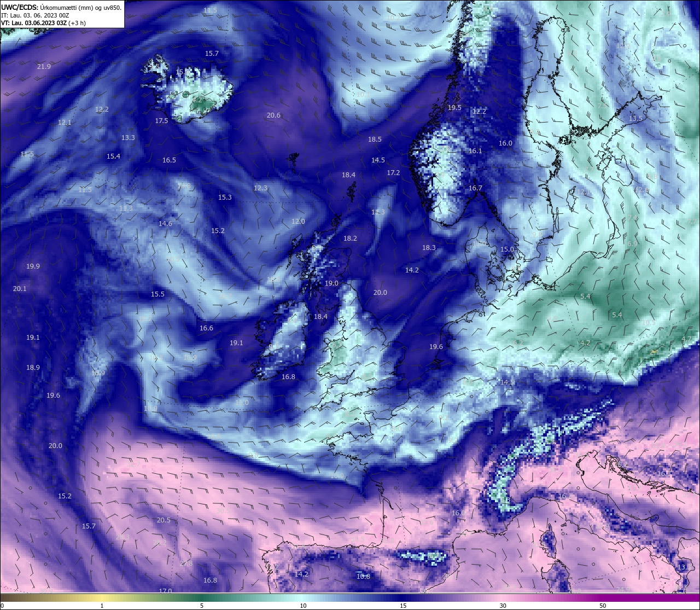The image size is (700, 610).
Task: Click the map value '21.9'
Action: tap(44, 66)
